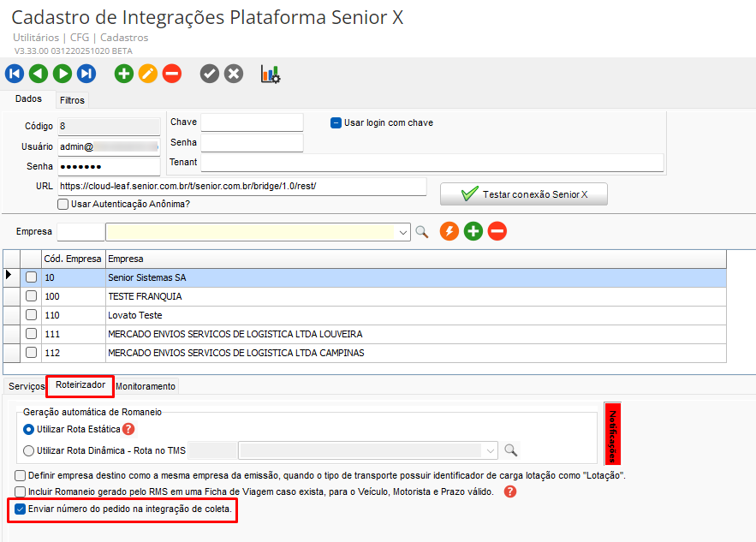Switch to the Filtros tab
The width and height of the screenshot is (756, 542).
coord(72,100)
